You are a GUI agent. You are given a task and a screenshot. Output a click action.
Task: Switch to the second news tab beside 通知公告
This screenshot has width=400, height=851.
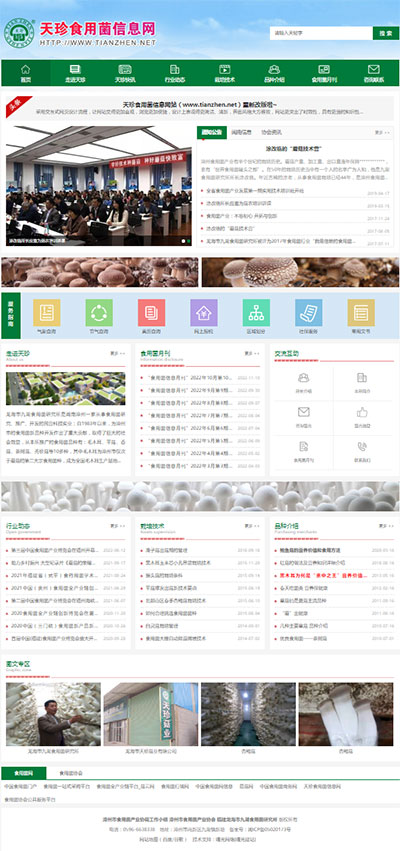[x=242, y=132]
